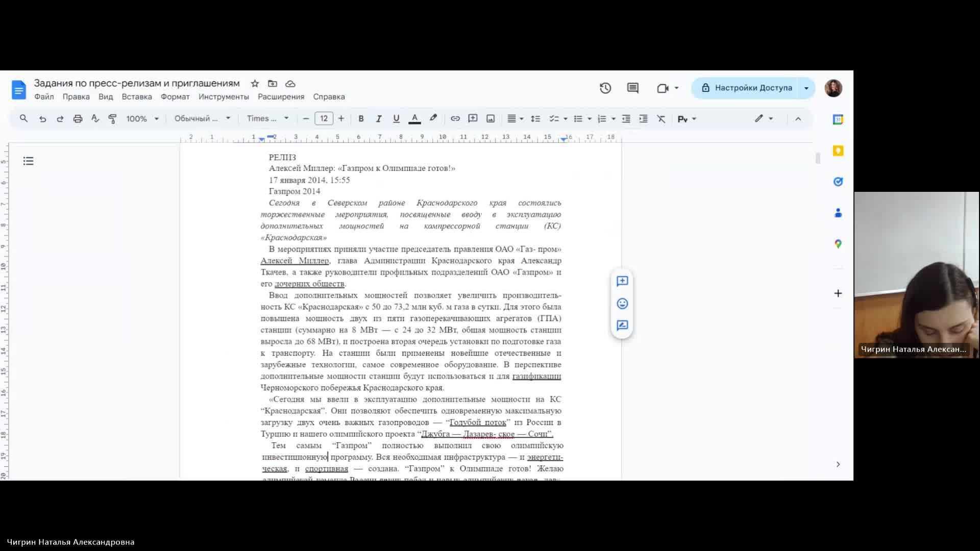Suggest edits from side floating panel
The width and height of the screenshot is (980, 551).
tap(622, 326)
